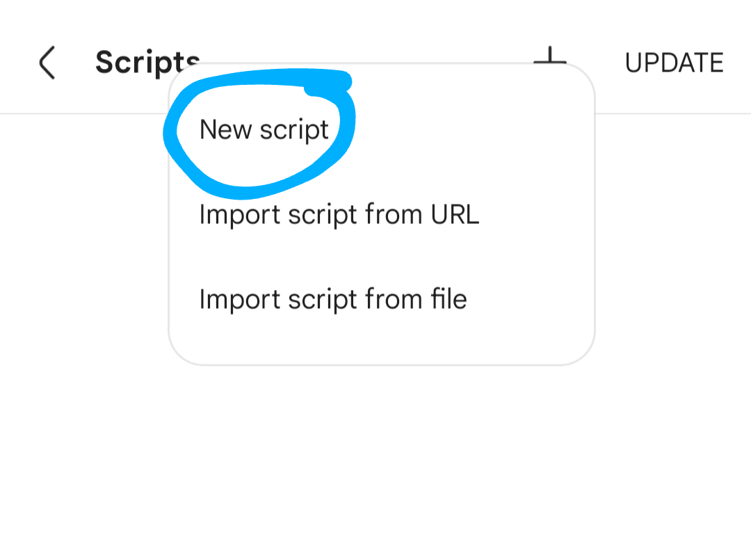Pick the URL import menu entry

339,215
